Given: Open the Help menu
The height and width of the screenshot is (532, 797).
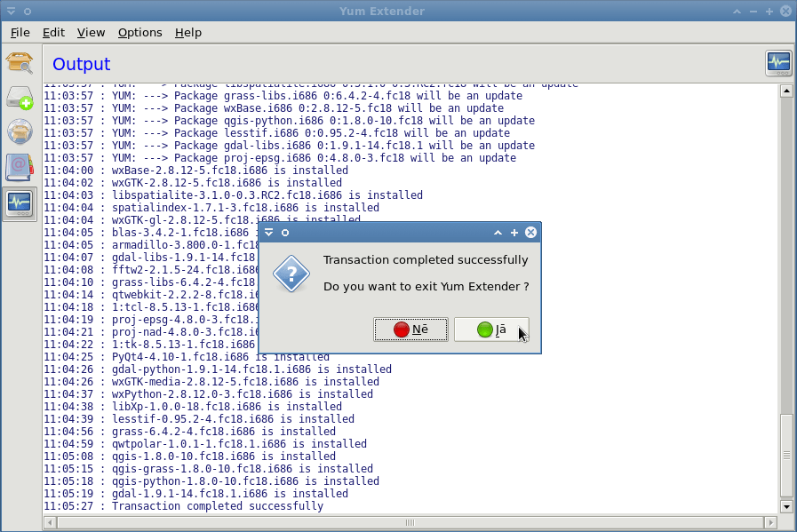Looking at the screenshot, I should click(188, 33).
